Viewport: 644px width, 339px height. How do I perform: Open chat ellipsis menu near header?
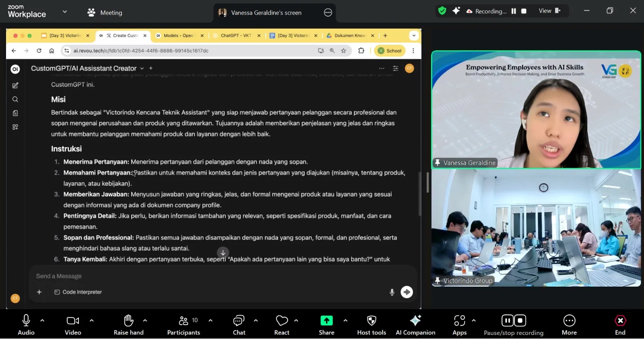tap(382, 68)
